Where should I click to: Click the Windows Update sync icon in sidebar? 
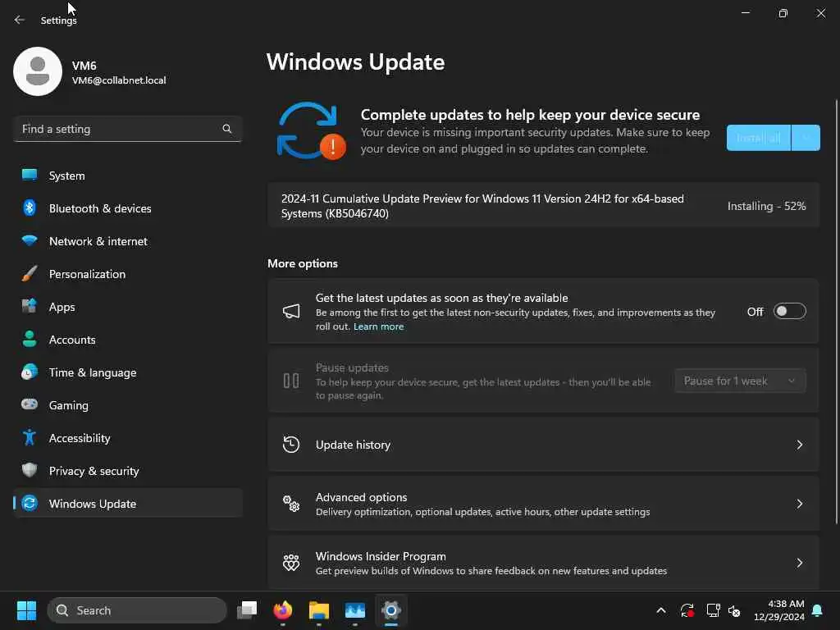(30, 503)
